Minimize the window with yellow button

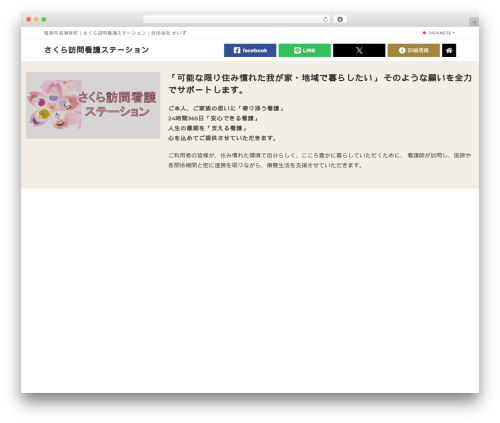click(36, 20)
